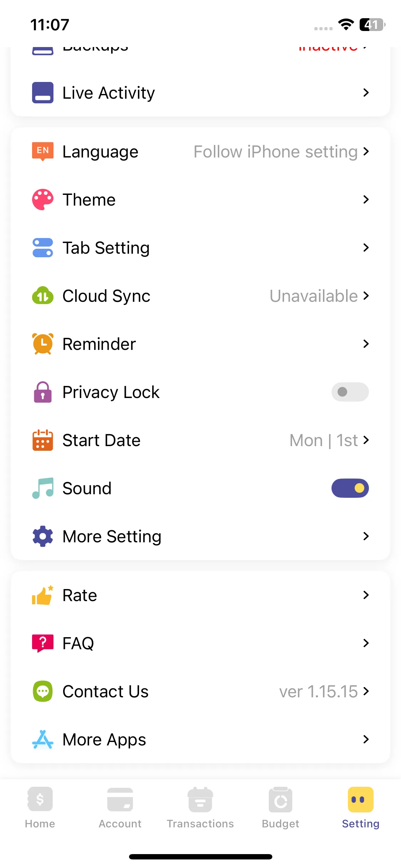The height and width of the screenshot is (868, 401).
Task: Go to the Budget tab
Action: (x=281, y=807)
